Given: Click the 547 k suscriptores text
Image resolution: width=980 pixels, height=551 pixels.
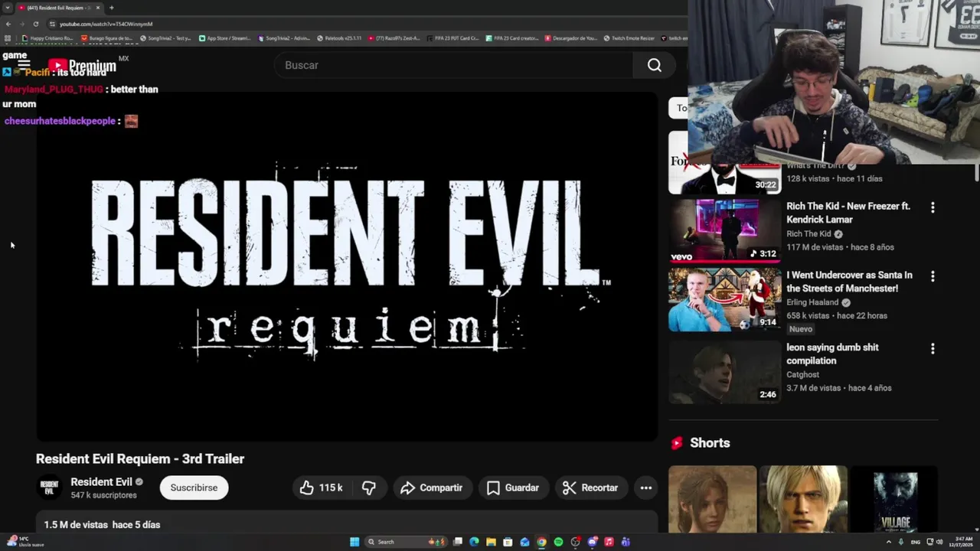Looking at the screenshot, I should click(x=103, y=495).
